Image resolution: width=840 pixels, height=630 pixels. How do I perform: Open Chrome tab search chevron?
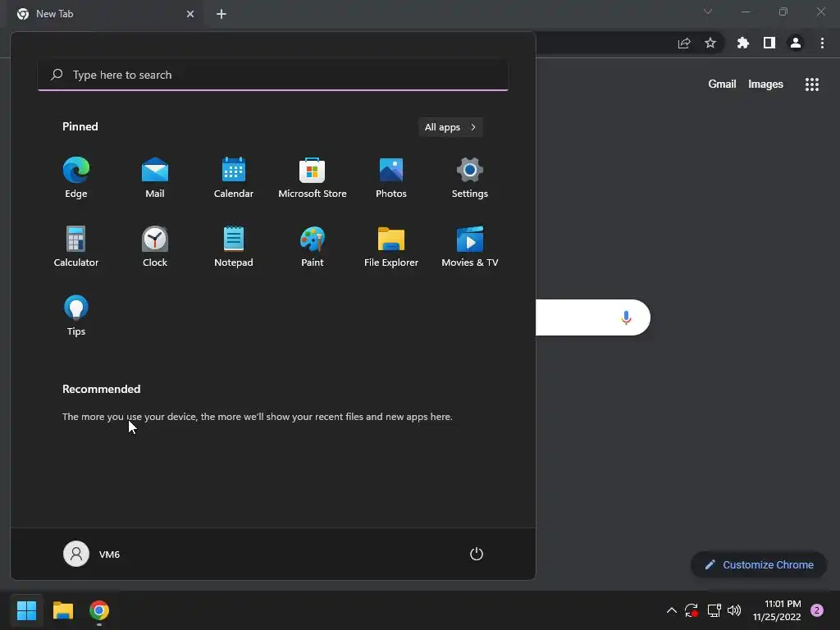click(708, 11)
